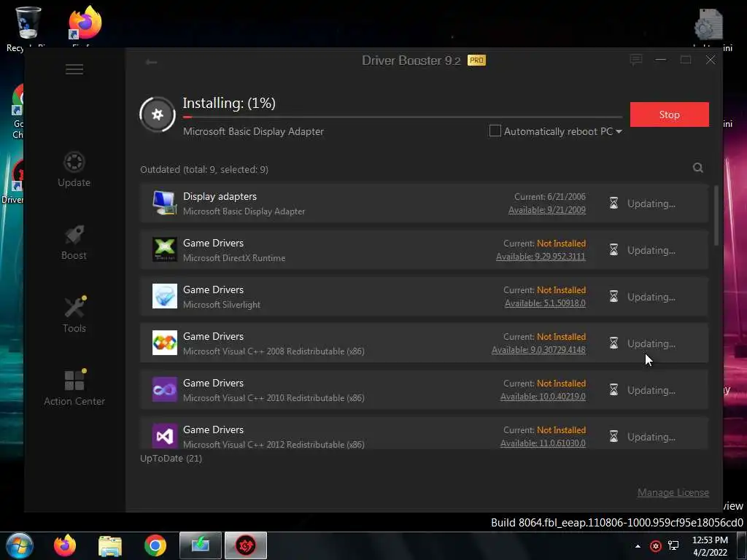Screen dimensions: 747x560
Task: Click the Visual C++ 2010 icon
Action: click(164, 389)
